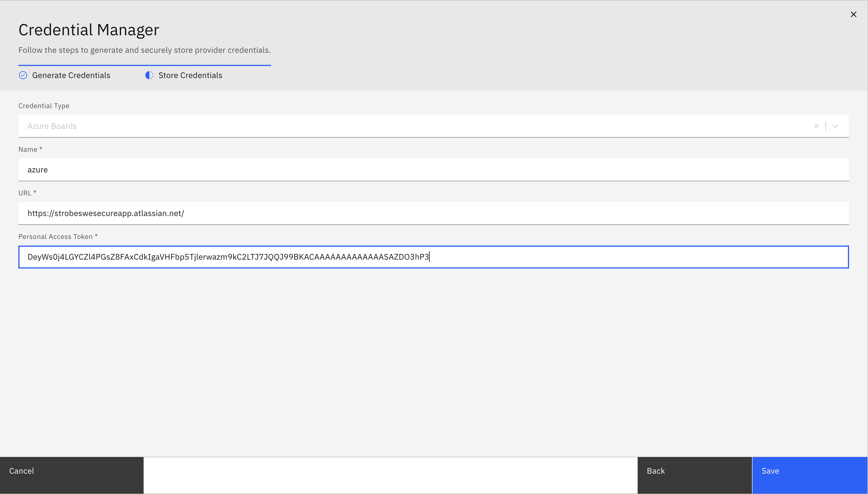Click the Store Credentials half-circle step icon
868x494 pixels.
click(x=149, y=75)
